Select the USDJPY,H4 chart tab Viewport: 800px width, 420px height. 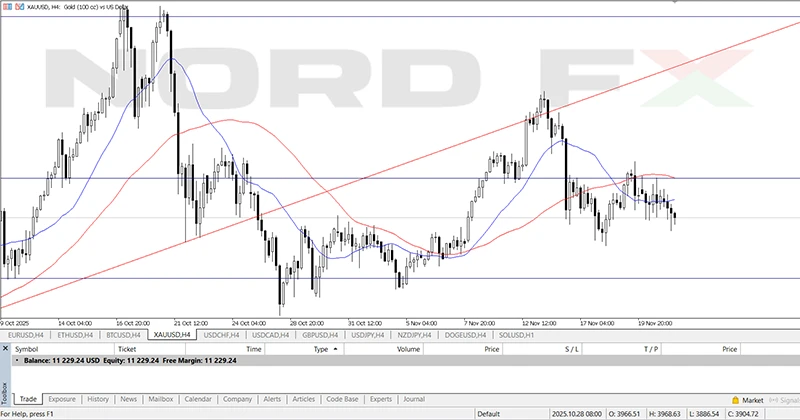pos(367,335)
